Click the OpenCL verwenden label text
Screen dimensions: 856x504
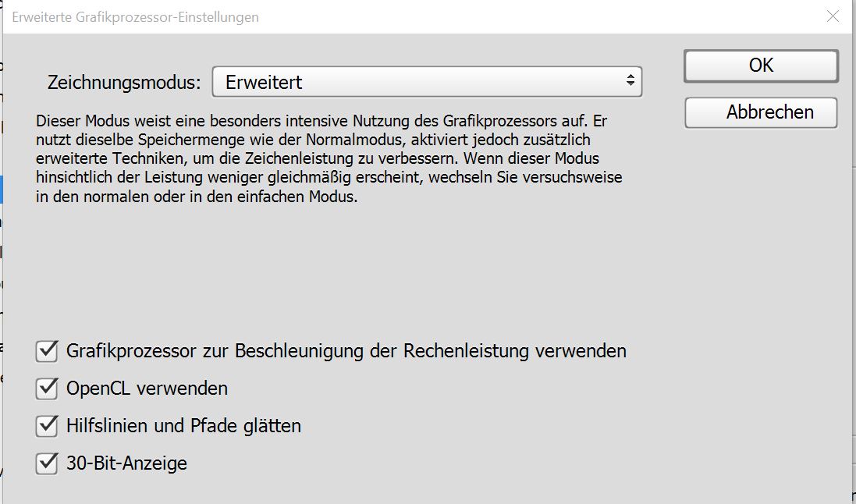pos(147,389)
